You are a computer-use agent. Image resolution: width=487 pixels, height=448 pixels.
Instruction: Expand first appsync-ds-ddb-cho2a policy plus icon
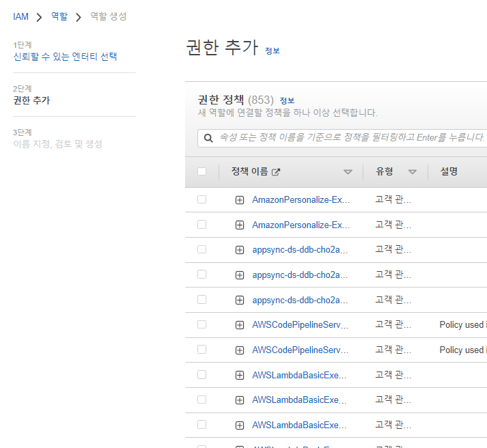point(240,250)
